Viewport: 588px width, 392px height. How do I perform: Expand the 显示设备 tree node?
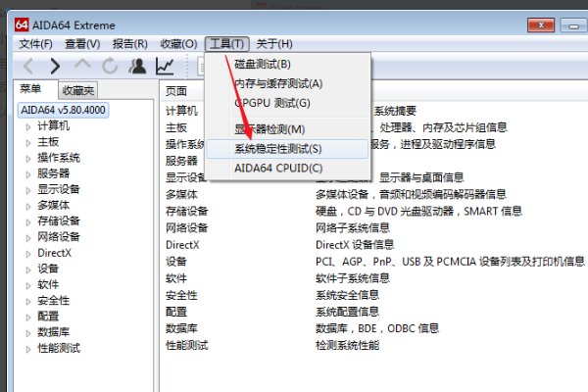[28, 190]
